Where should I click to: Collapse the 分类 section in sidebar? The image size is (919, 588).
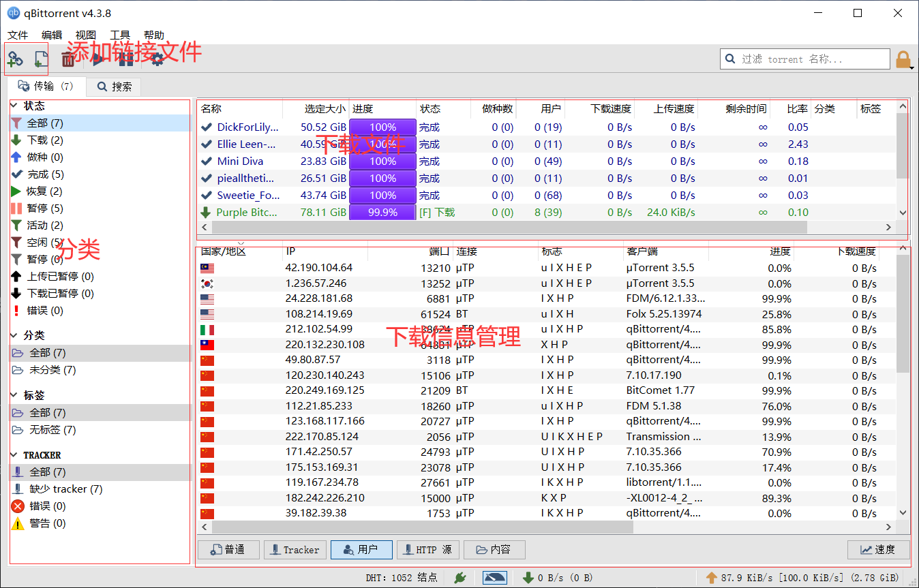[x=14, y=335]
